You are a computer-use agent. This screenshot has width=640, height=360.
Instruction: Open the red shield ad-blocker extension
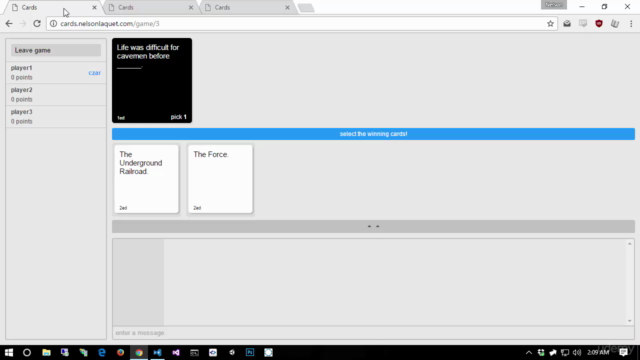(599, 24)
